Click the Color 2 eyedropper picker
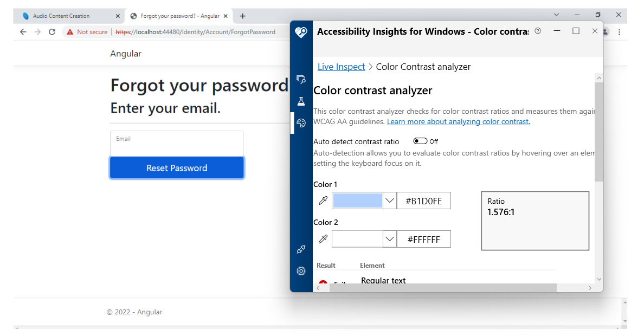The width and height of the screenshot is (644, 336). [323, 238]
